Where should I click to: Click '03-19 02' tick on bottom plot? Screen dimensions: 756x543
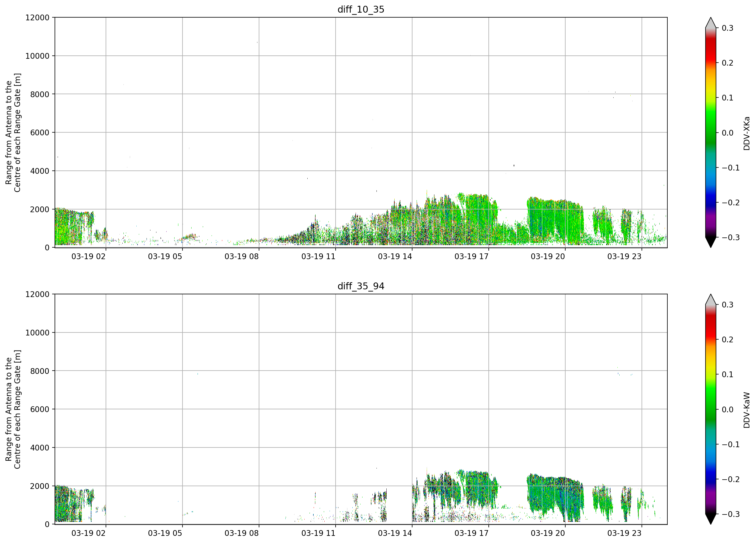pyautogui.click(x=88, y=533)
